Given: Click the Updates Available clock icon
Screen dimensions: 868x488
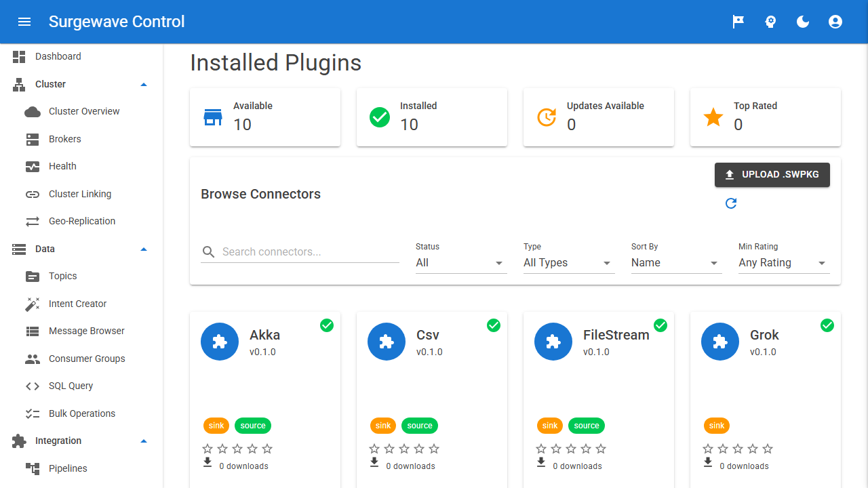Looking at the screenshot, I should pyautogui.click(x=547, y=117).
